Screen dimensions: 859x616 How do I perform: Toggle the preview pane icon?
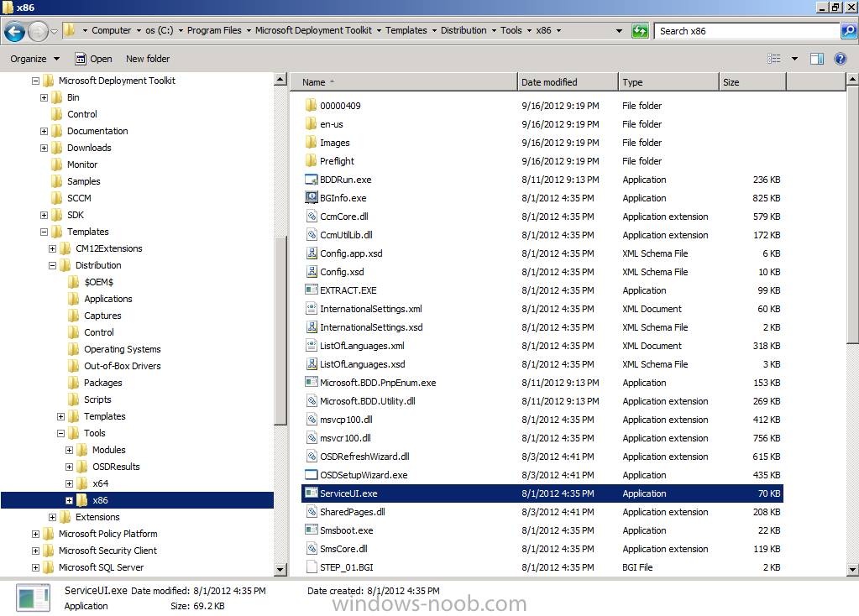817,59
